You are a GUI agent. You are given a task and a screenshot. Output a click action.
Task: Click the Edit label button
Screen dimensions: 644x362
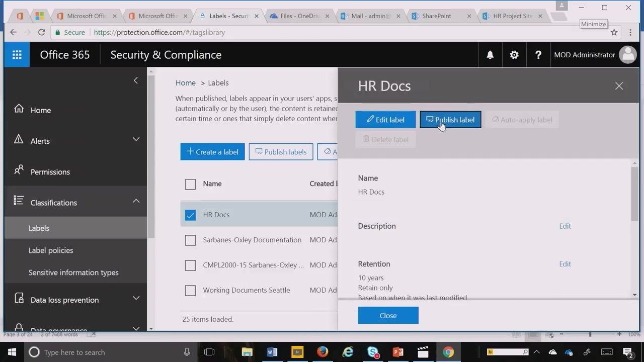click(385, 120)
